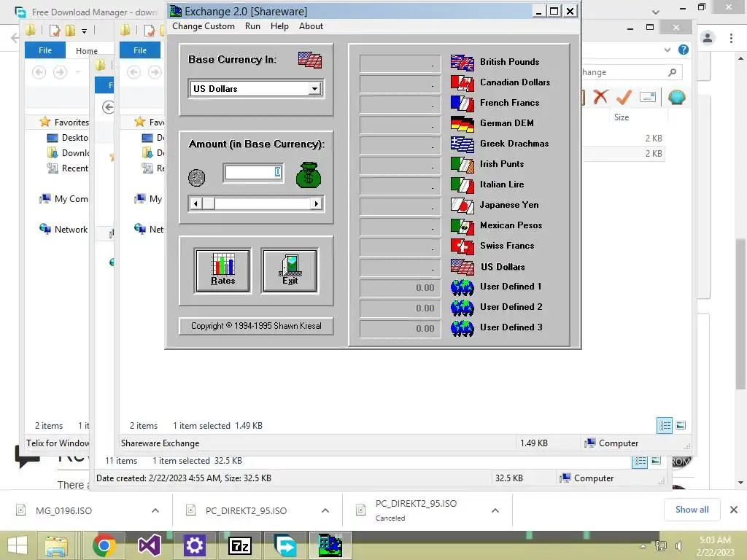Open canceled PC_DIREKT2_95.ISO download chevron
The width and height of the screenshot is (747, 560).
click(495, 510)
